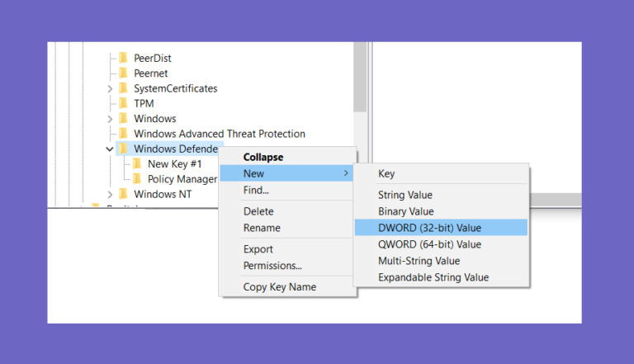This screenshot has height=364, width=634.
Task: Create a new Expandable String Value
Action: (x=441, y=277)
